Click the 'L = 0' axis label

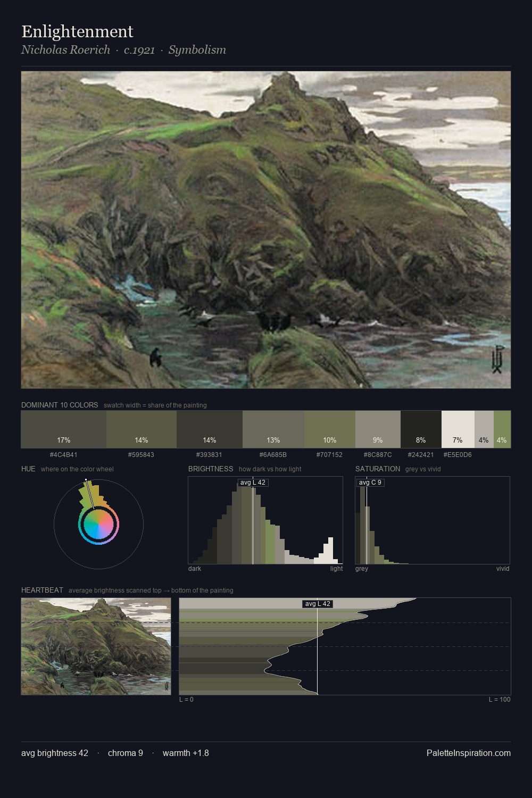[186, 700]
